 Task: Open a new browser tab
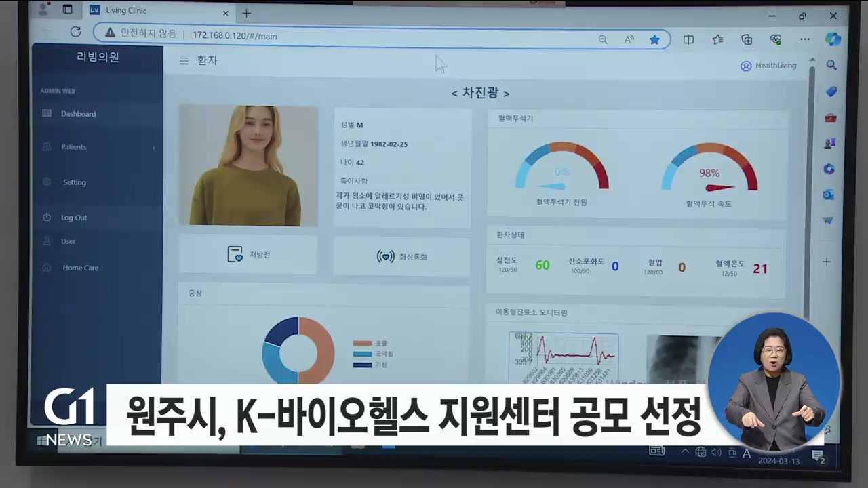pos(247,14)
